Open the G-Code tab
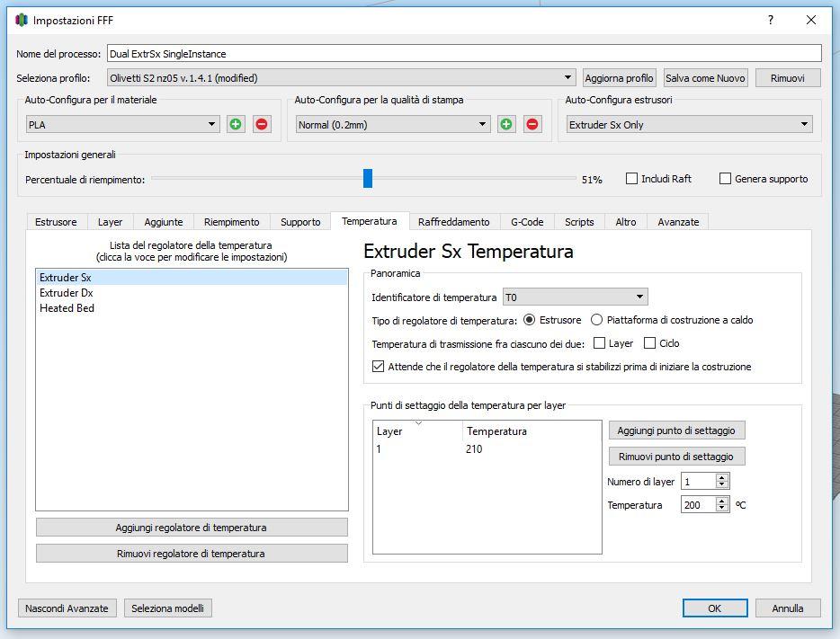840x639 pixels. tap(527, 222)
